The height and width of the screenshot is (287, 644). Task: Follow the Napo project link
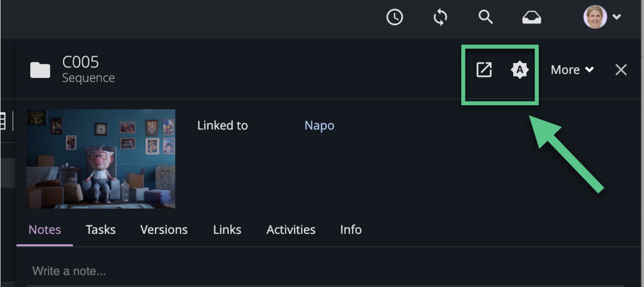click(319, 125)
